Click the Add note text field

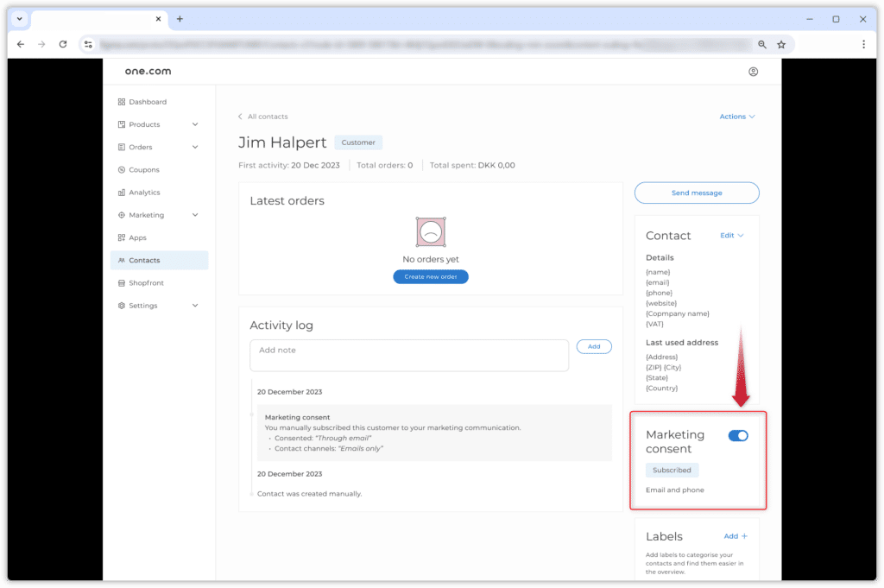[x=408, y=355]
